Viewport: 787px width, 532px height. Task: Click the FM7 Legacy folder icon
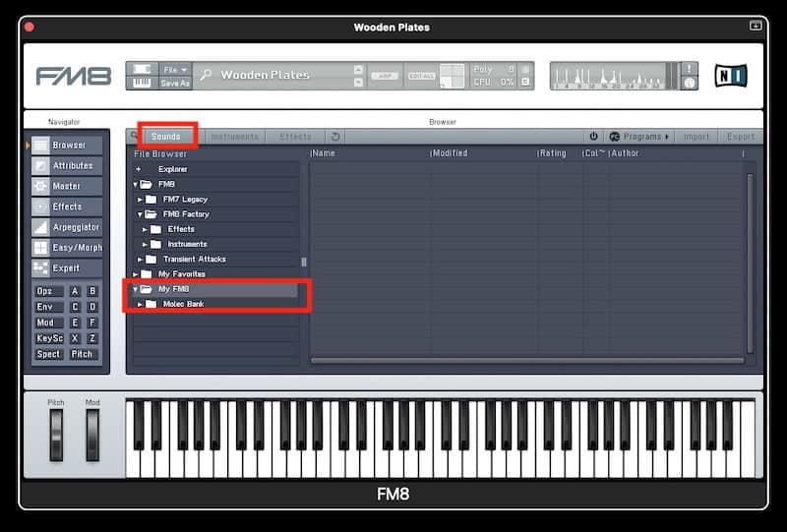point(151,200)
